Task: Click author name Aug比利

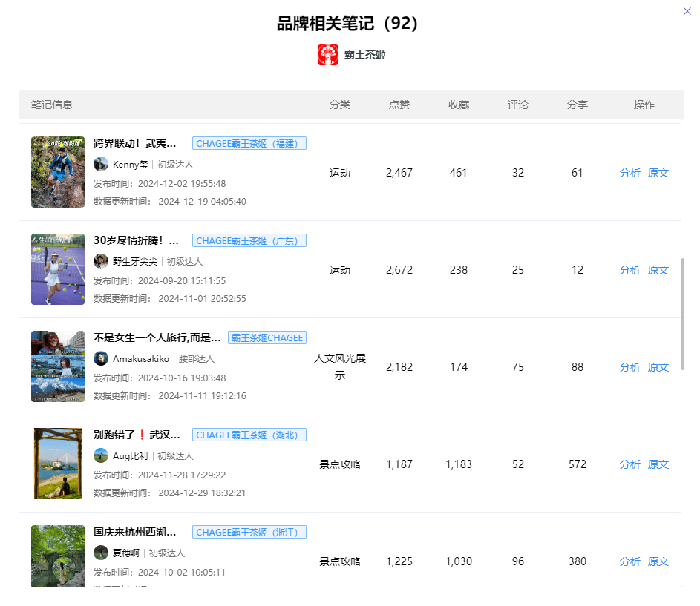Action: 131,456
